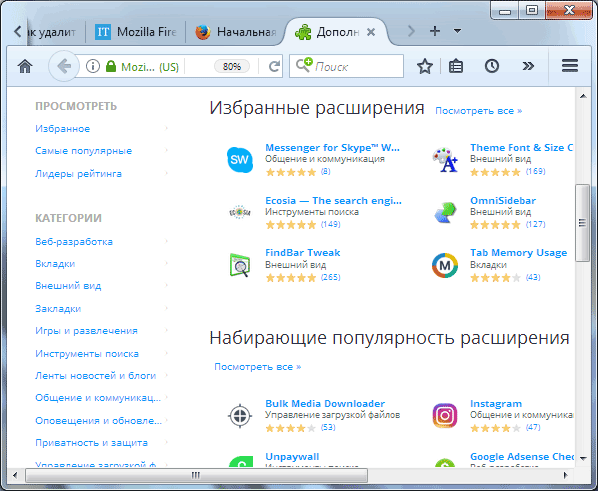The image size is (598, 491).
Task: Open Приватность и защита category
Action: pos(92,443)
